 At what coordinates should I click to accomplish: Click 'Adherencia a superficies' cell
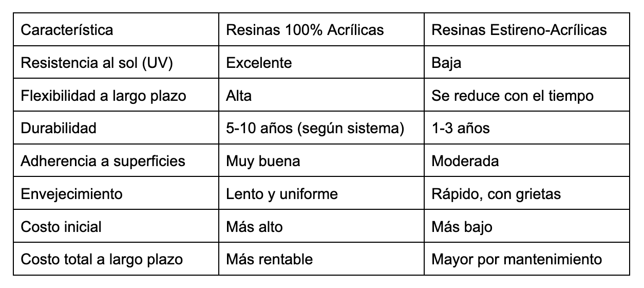tap(116, 160)
